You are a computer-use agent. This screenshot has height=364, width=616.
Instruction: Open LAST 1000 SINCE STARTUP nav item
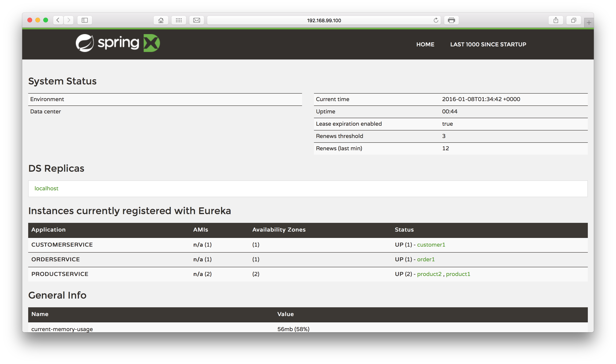pos(488,44)
